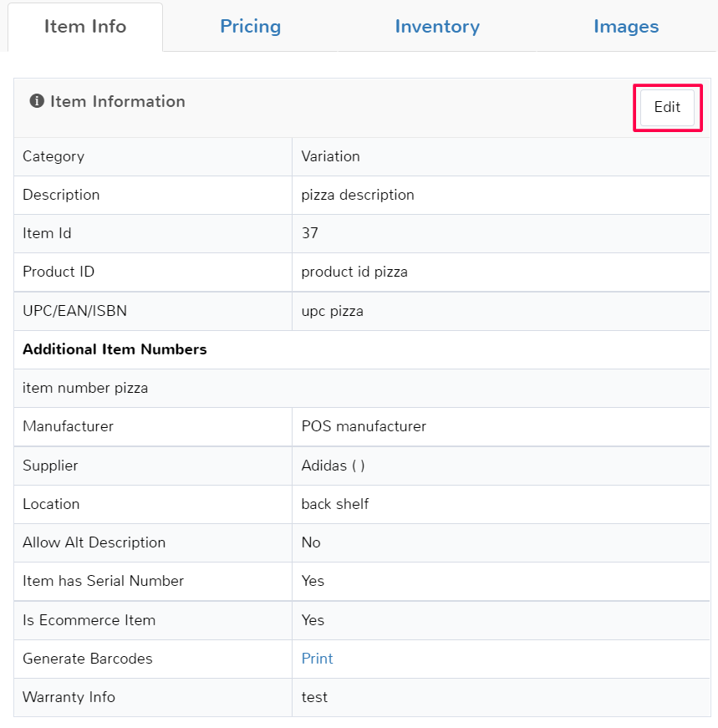718x728 pixels.
Task: Select the 'product id pizza' cell
Action: [354, 272]
